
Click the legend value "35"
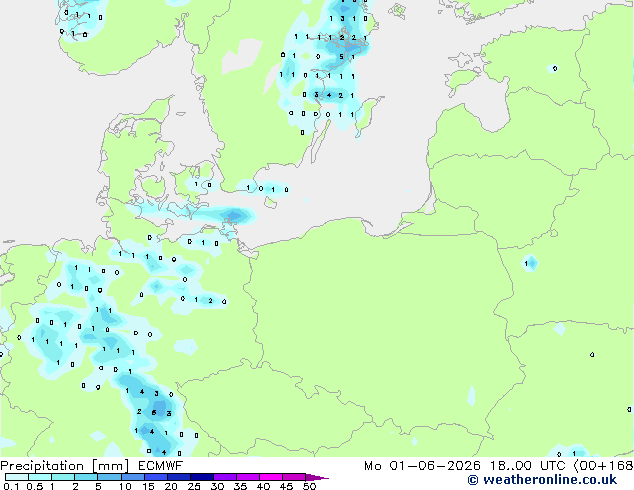(240, 486)
